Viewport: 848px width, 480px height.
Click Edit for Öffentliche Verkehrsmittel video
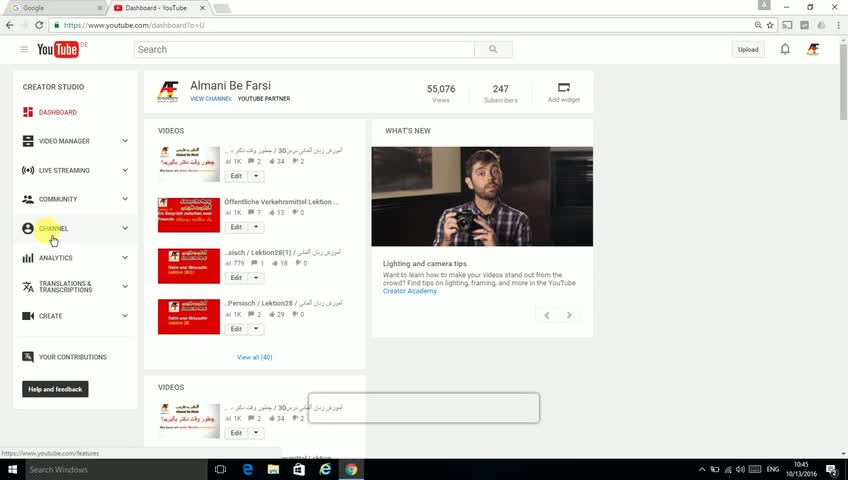[236, 227]
